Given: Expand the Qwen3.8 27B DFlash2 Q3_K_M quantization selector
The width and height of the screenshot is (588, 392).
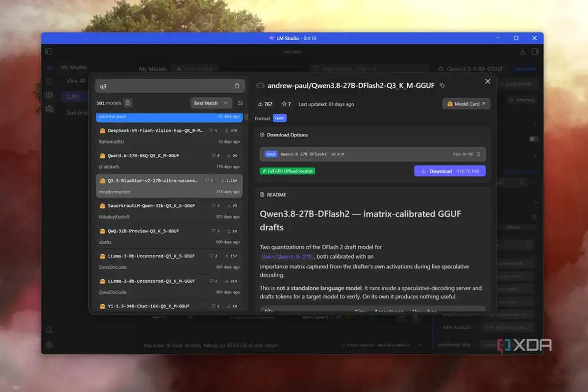Looking at the screenshot, I should [373, 154].
